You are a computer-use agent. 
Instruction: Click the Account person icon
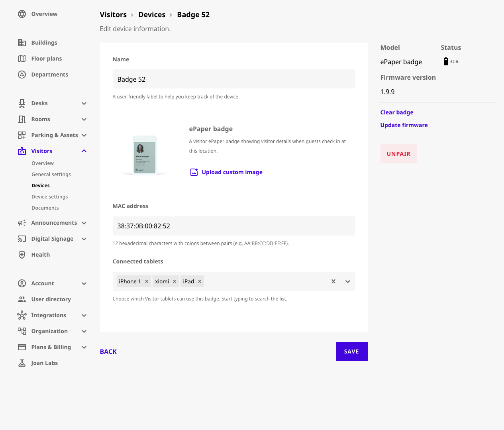22,283
